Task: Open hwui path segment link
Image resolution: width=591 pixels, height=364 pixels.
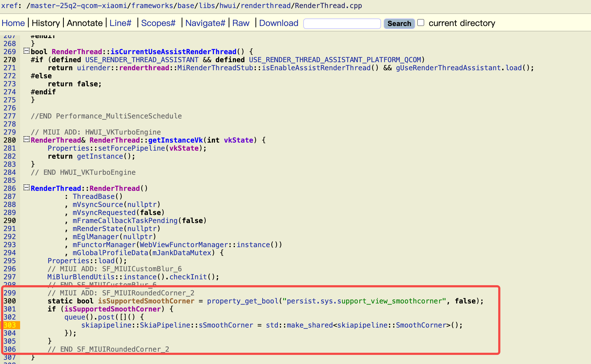Action: pos(228,6)
